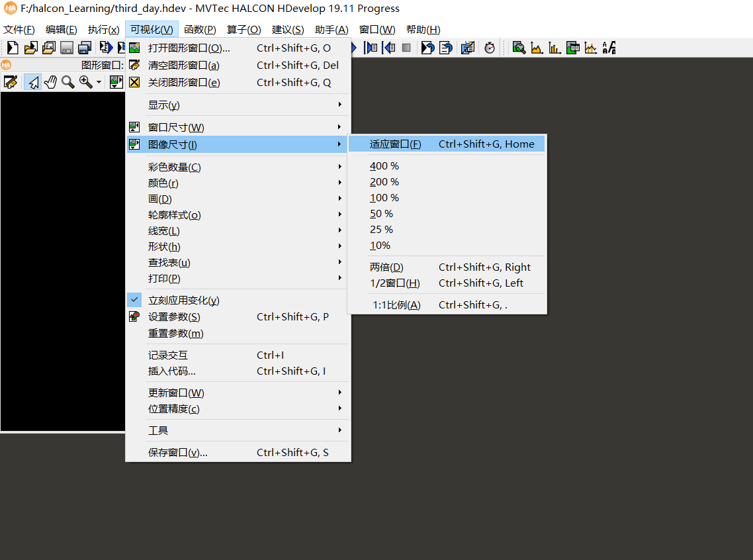Choose 适应窗口(F) in image size submenu
753x560 pixels.
(x=447, y=144)
